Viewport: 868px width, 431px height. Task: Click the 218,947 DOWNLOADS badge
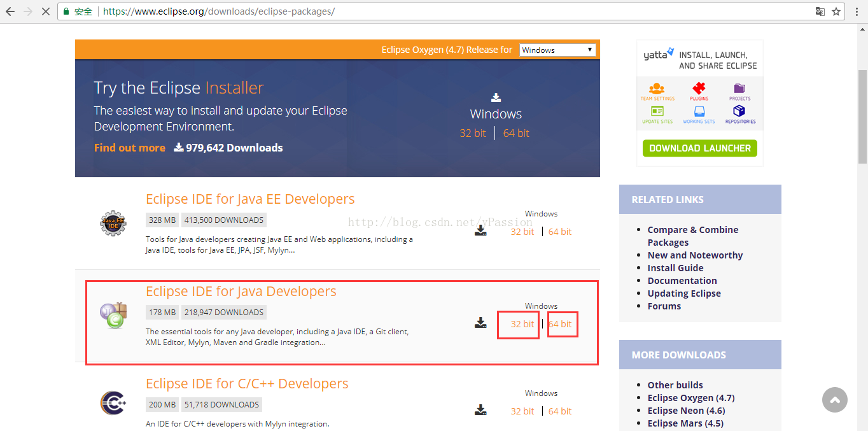(x=224, y=313)
